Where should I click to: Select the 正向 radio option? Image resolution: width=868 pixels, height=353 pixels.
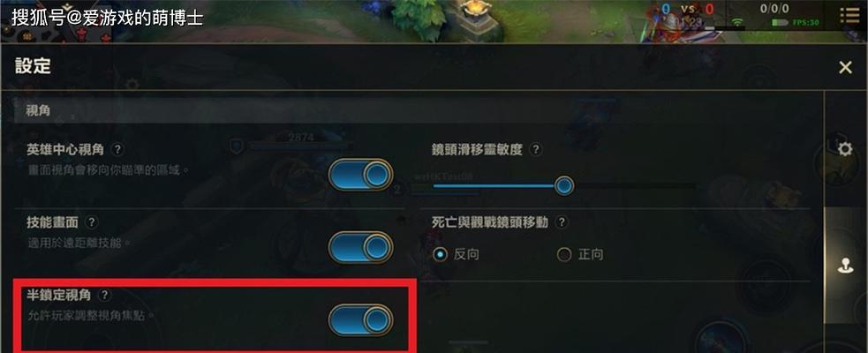point(580,254)
